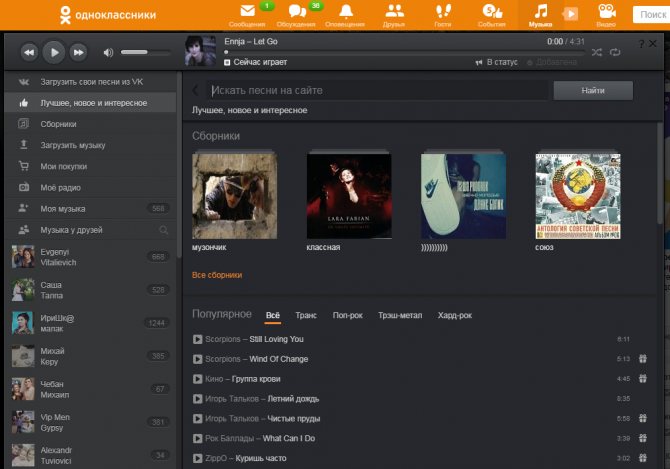Seek in the track progress bar

(x=404, y=52)
